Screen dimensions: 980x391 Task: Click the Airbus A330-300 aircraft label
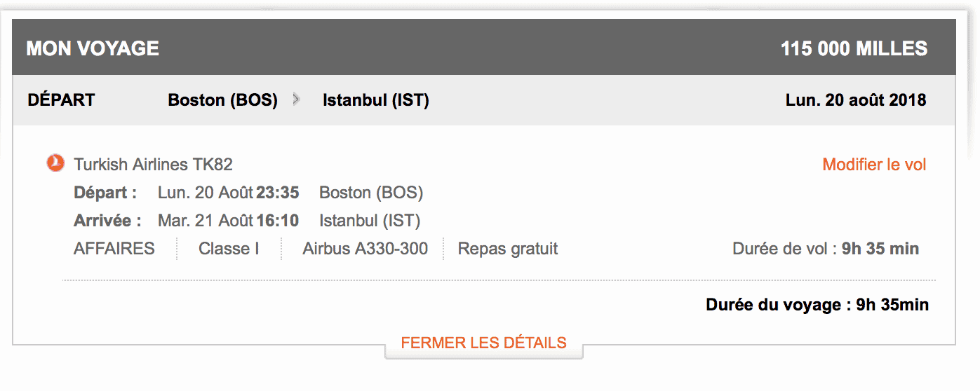click(365, 249)
